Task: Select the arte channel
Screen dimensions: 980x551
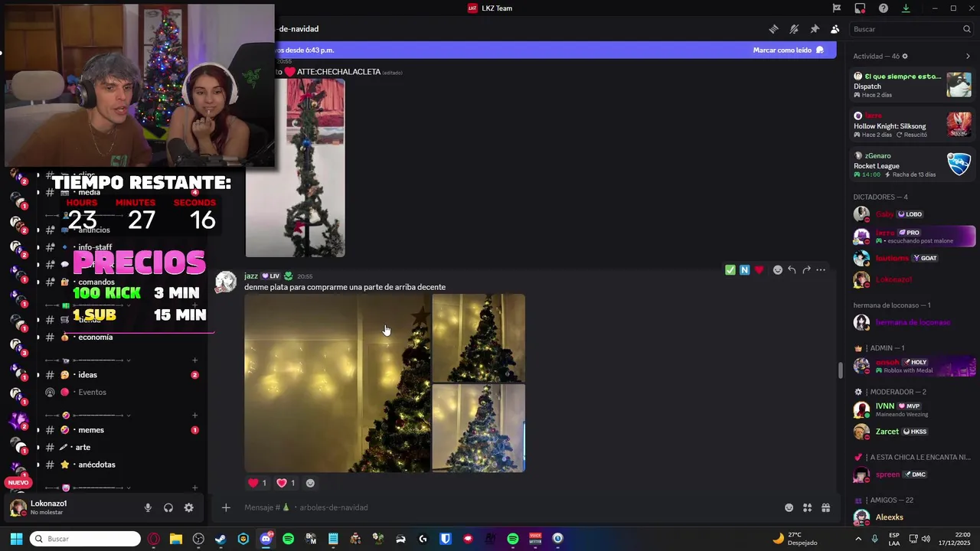Action: pos(122,448)
